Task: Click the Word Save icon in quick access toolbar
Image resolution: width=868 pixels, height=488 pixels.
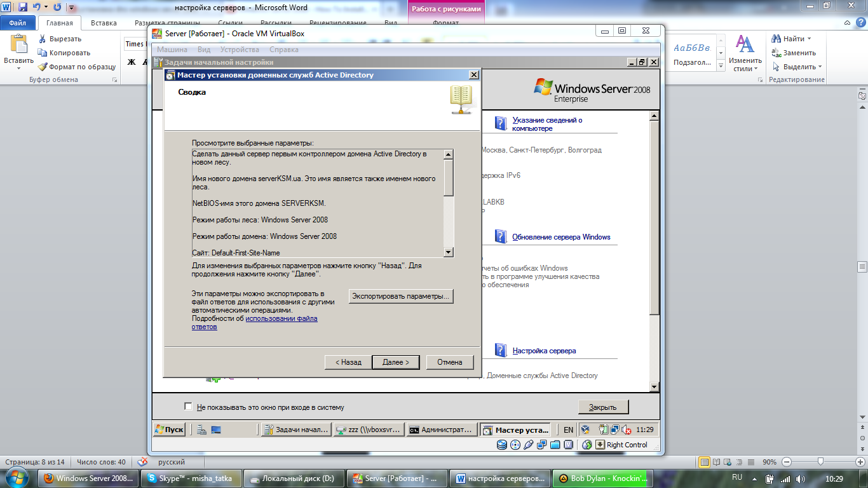Action: [x=23, y=8]
